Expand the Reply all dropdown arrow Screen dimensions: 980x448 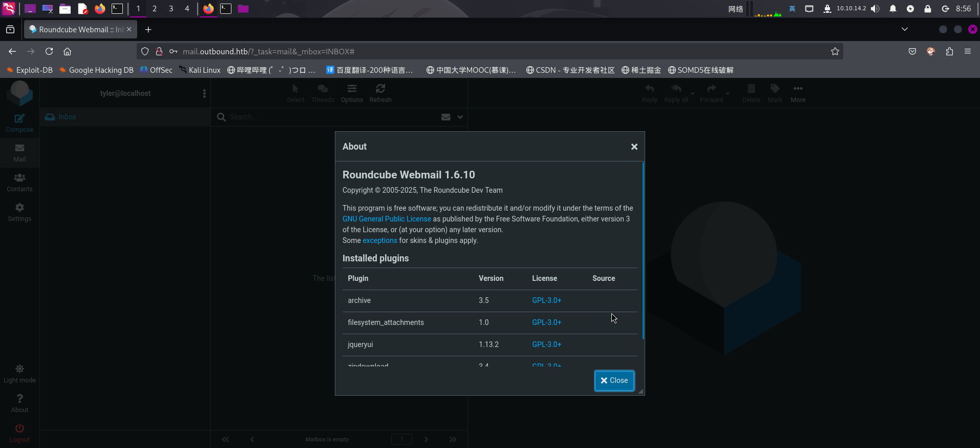(692, 94)
